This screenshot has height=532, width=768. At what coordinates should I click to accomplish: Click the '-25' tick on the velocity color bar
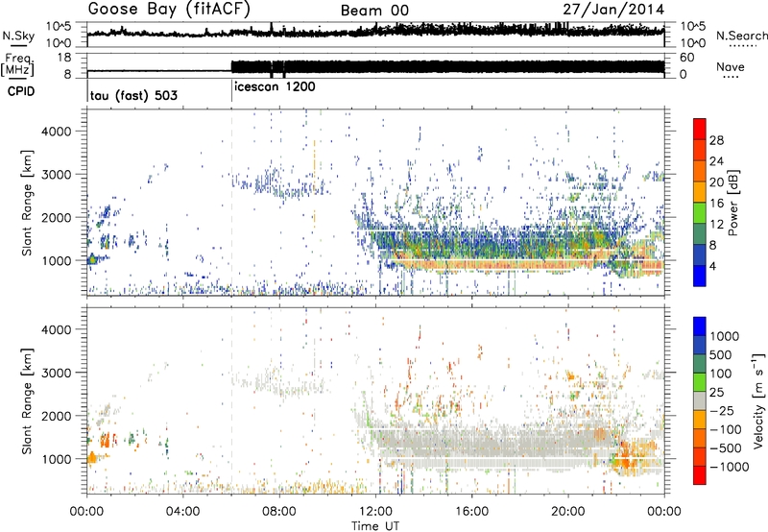722,410
